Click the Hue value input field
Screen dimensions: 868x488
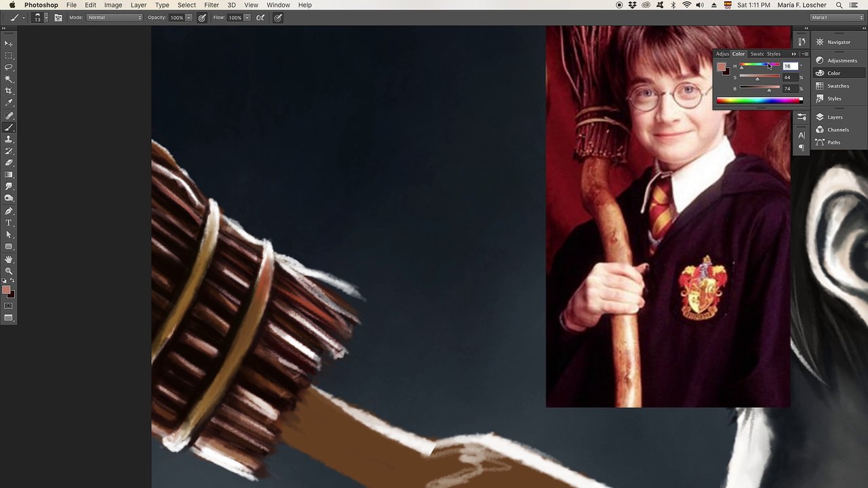coord(790,66)
